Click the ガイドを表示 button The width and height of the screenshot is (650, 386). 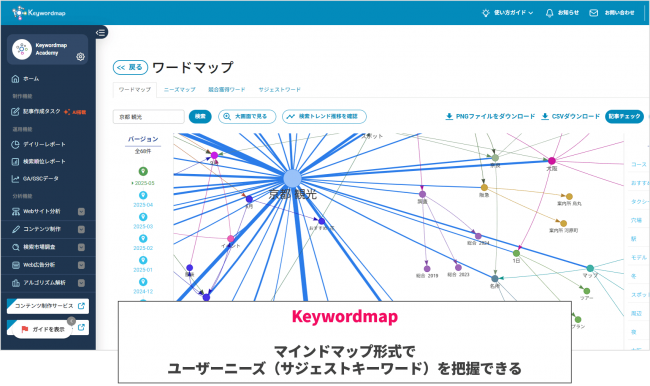tap(43, 329)
